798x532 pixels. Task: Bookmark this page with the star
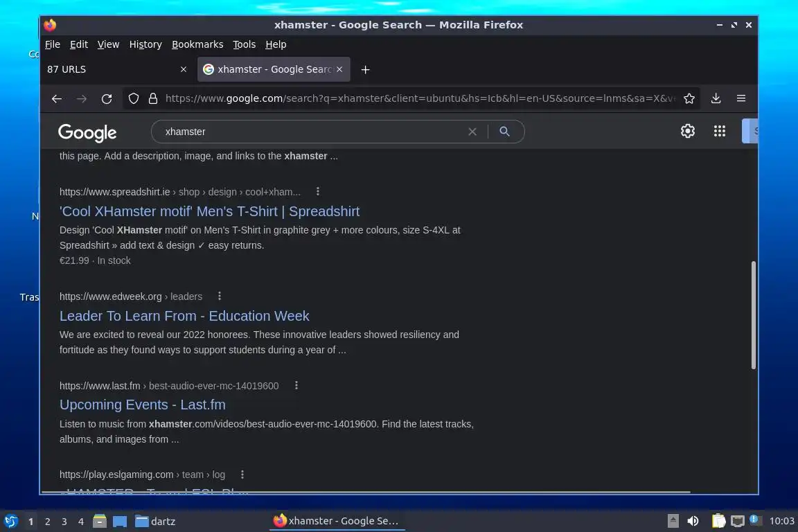(x=689, y=99)
